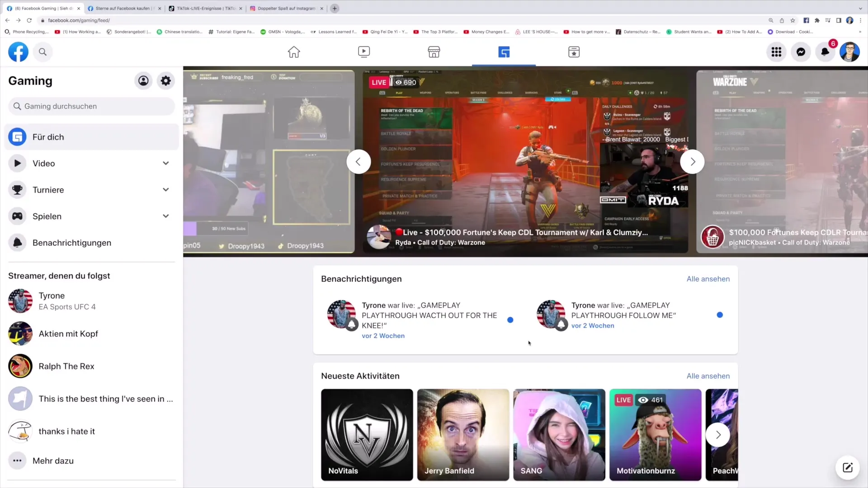Open streamer Ralph The Rex
This screenshot has height=488, width=868.
tap(91, 366)
